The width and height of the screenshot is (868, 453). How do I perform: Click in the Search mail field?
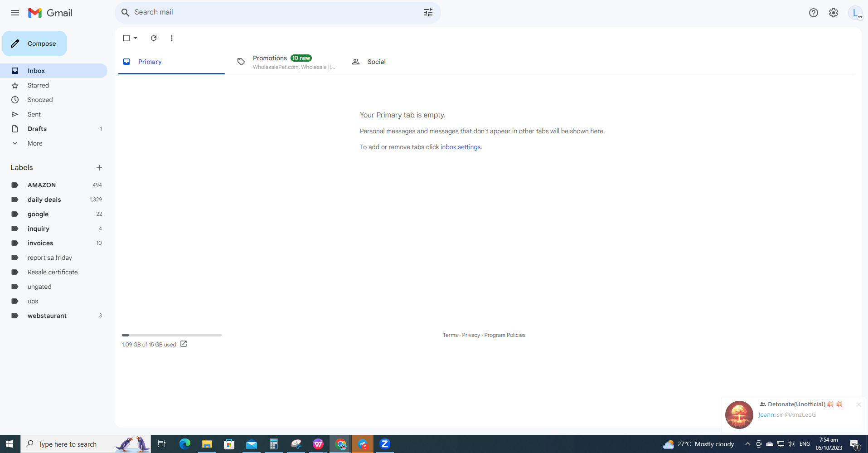pyautogui.click(x=276, y=12)
